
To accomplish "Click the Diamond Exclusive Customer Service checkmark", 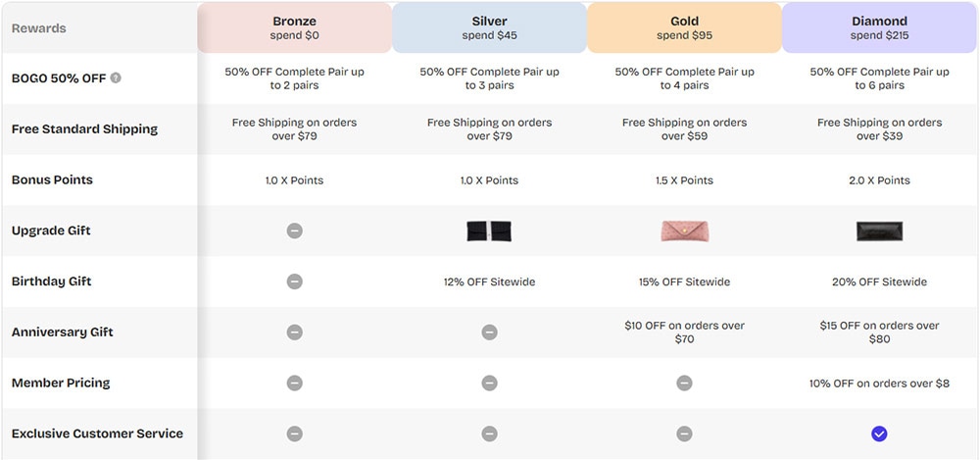I will point(879,434).
